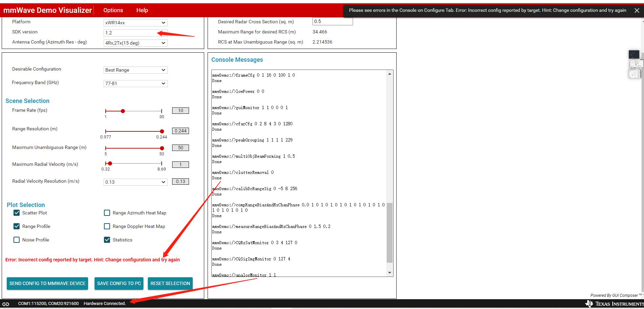Click the Console Messages heading

click(237, 60)
